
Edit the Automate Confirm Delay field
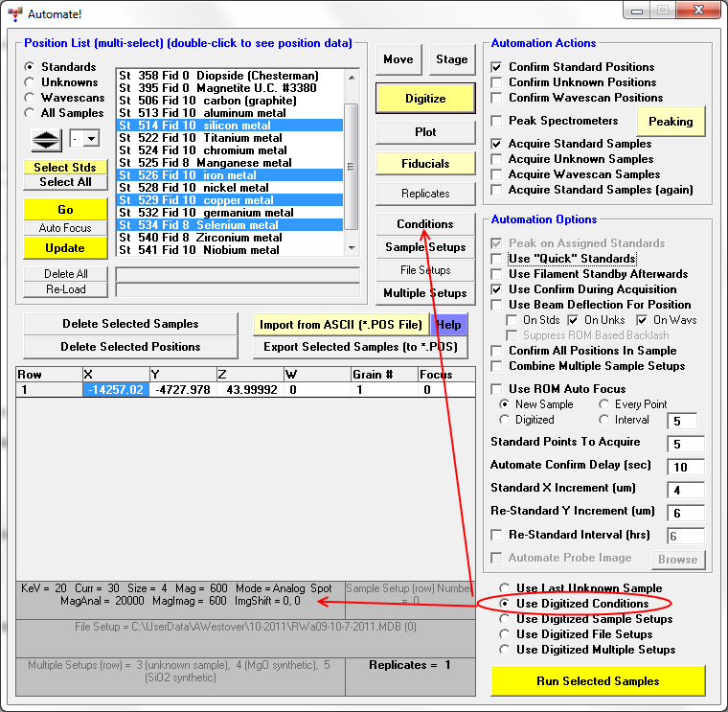click(x=686, y=467)
